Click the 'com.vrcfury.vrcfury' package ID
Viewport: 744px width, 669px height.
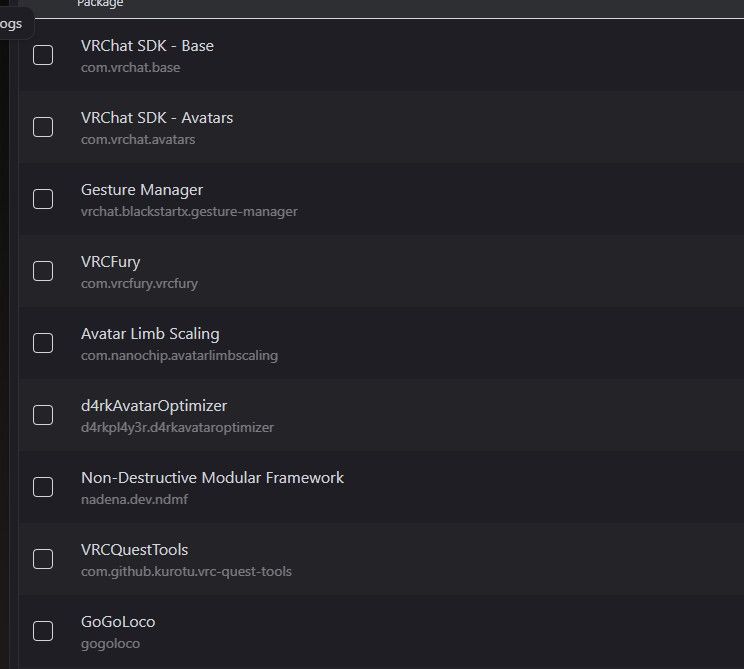click(x=140, y=284)
